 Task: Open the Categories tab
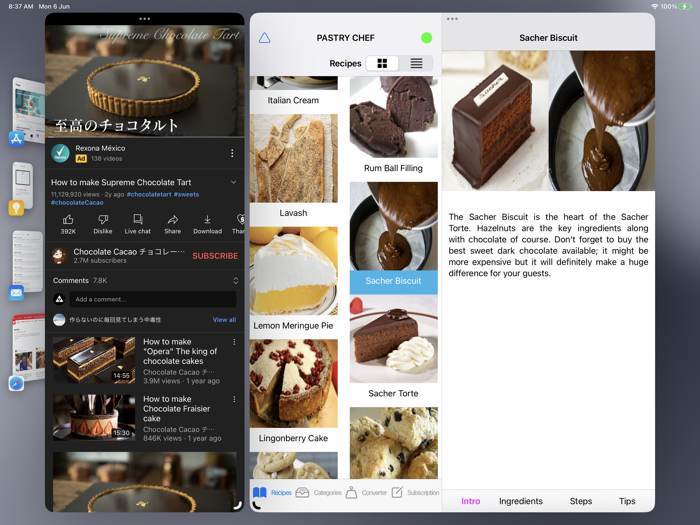coord(318,492)
